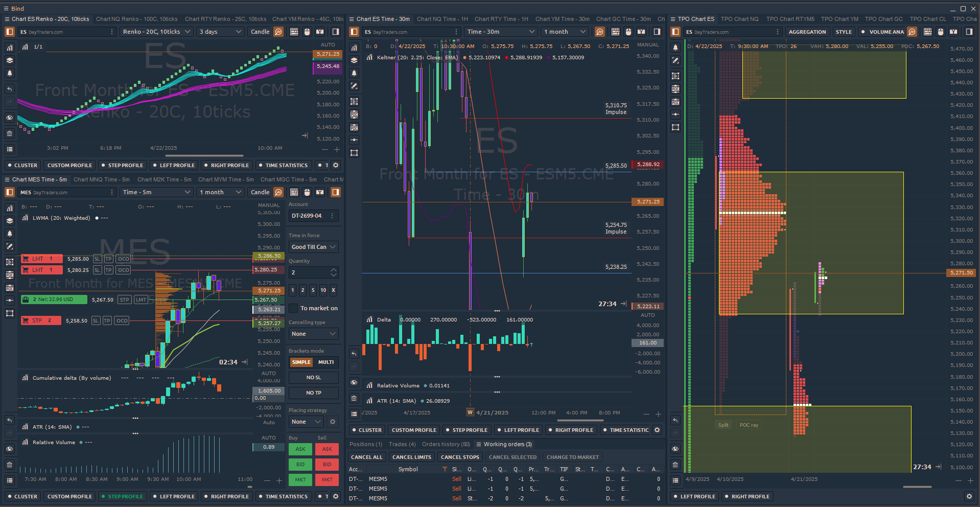
Task: Toggle left sidebar panel in ES Renko chart
Action: pos(10,32)
